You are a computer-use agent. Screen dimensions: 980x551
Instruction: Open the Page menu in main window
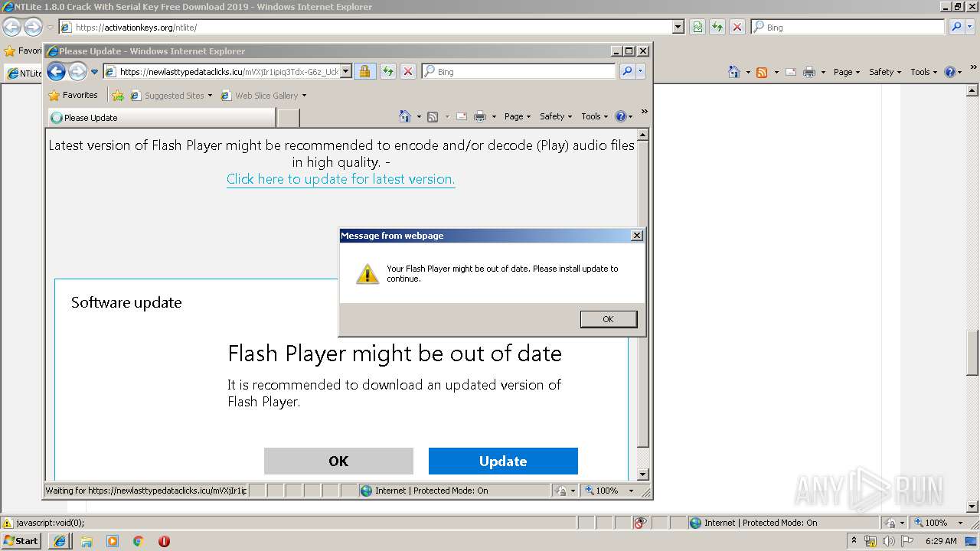click(847, 72)
